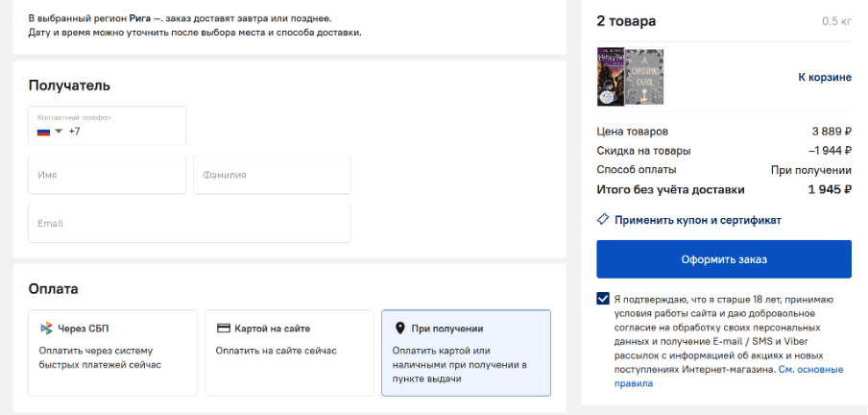The height and width of the screenshot is (415, 868).
Task: Open 'Применить купон и сертификат' link
Action: coord(698,220)
